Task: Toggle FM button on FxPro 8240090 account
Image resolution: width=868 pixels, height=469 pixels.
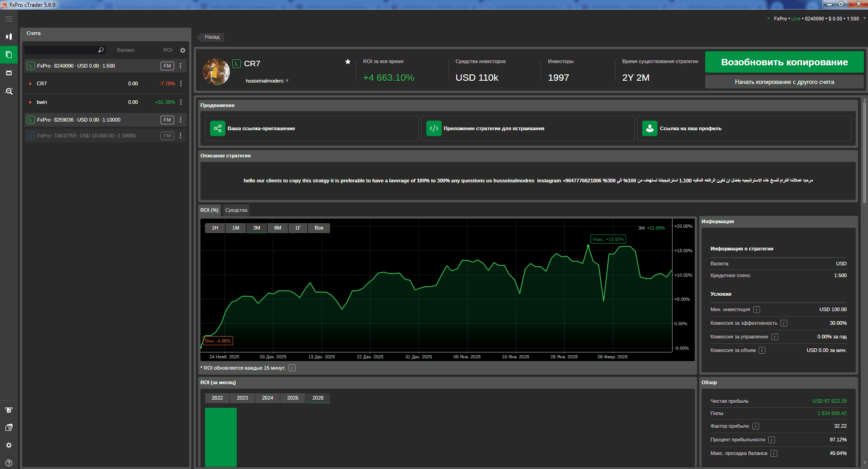Action: 167,66
